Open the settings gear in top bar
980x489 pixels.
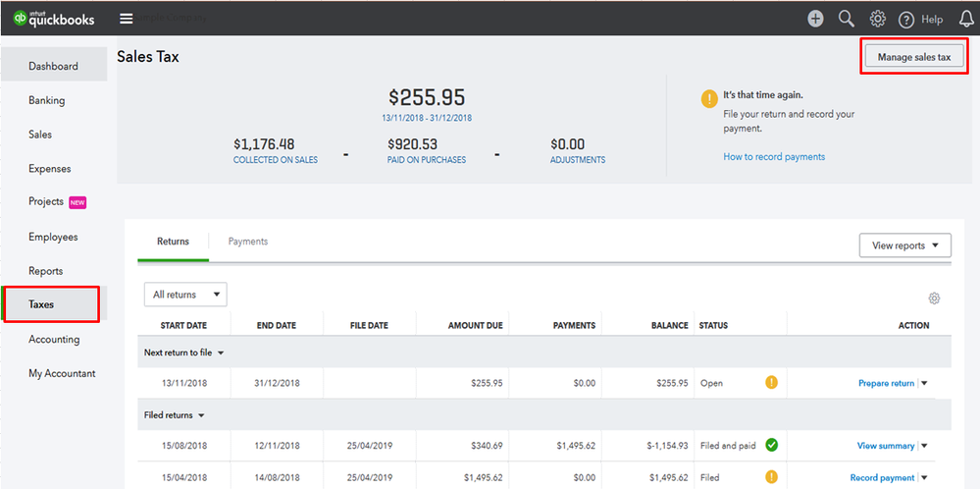878,20
